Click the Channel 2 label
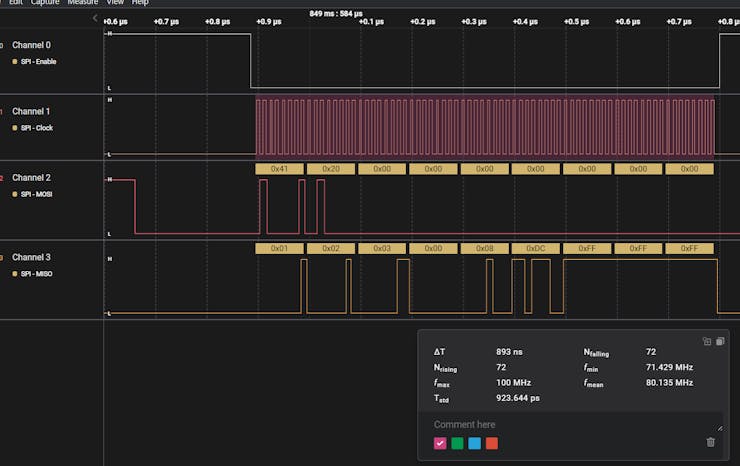 (x=31, y=177)
